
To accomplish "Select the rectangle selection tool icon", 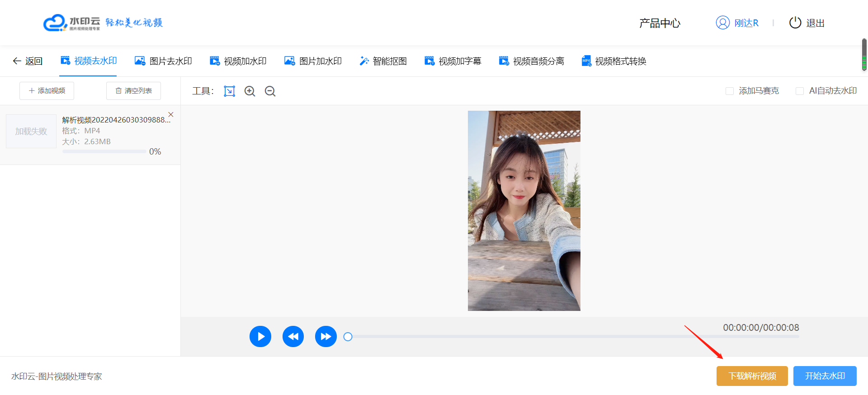I will click(229, 91).
